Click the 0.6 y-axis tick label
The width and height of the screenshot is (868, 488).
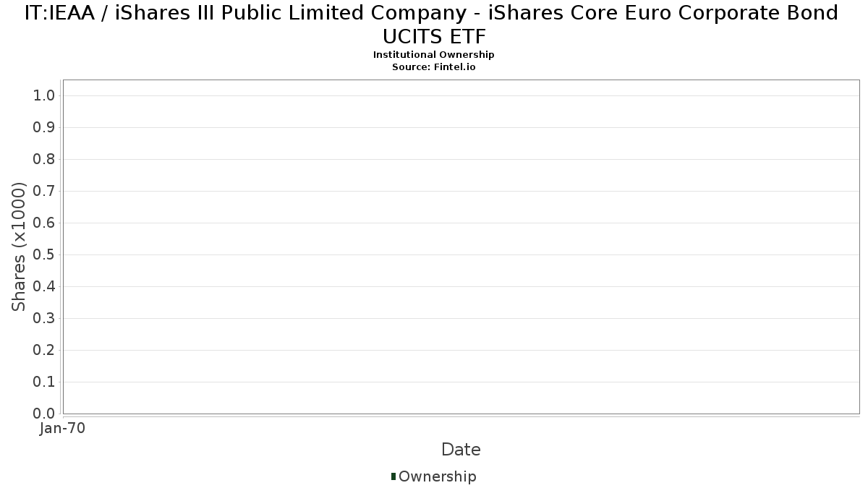44,223
